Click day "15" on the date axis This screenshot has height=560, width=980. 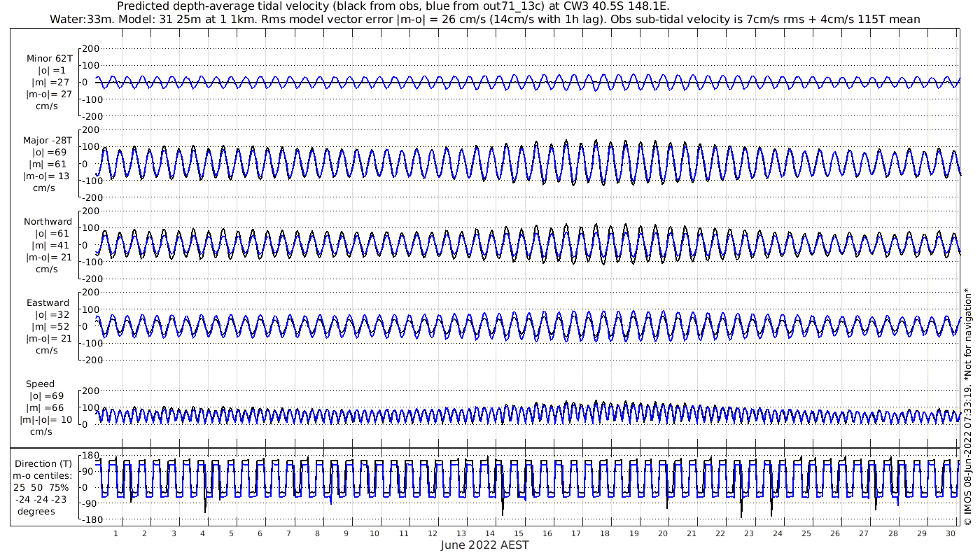pos(519,533)
